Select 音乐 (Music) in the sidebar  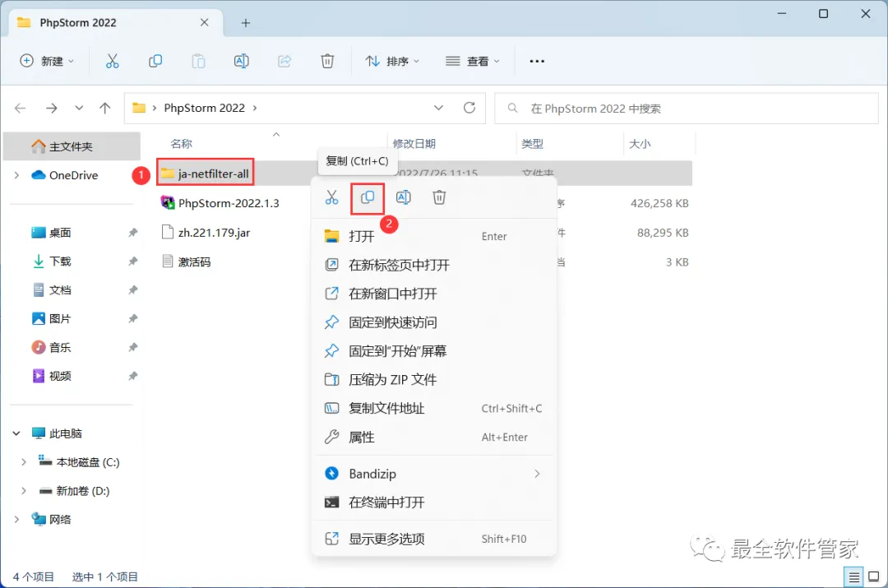(x=60, y=347)
